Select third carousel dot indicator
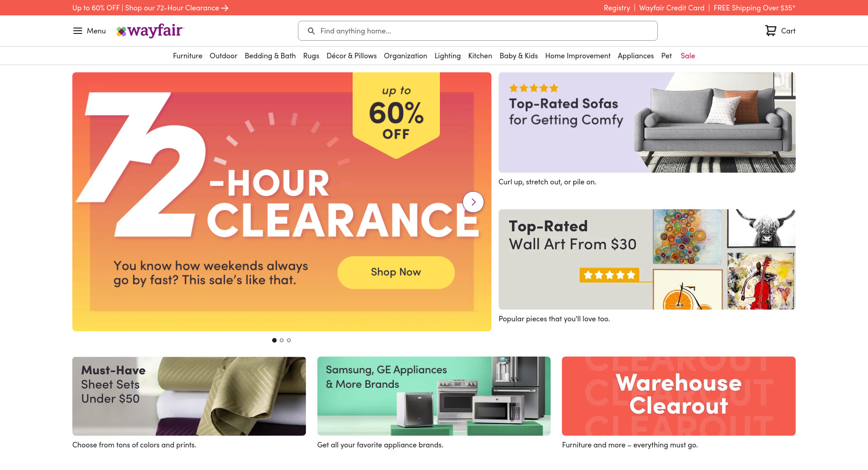Image resolution: width=868 pixels, height=470 pixels. pos(289,340)
